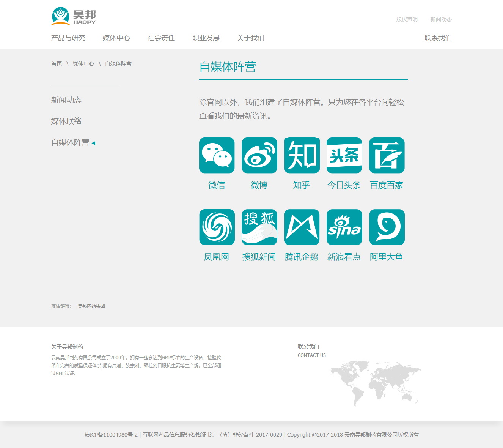
Task: Click the Phoenix 凤凰网 icon
Action: tap(217, 227)
